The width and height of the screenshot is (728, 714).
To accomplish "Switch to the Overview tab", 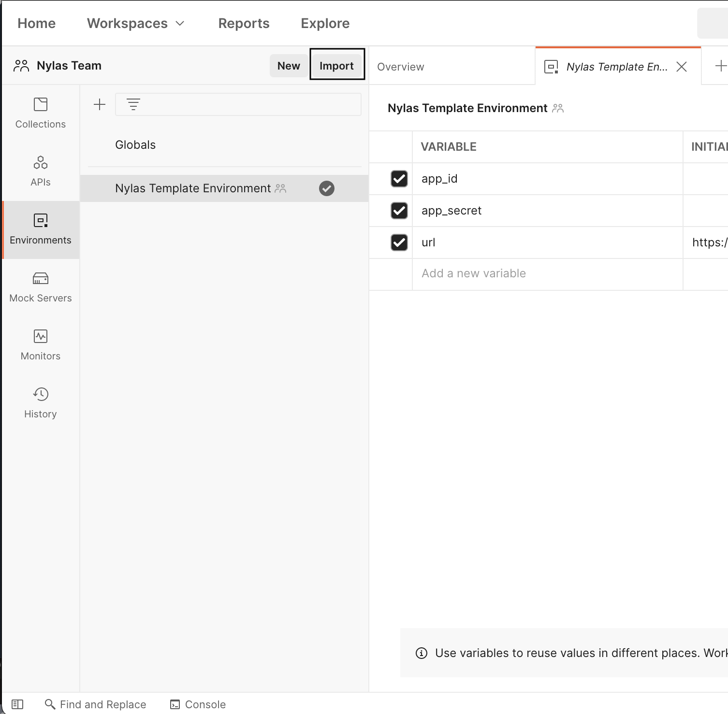I will click(x=400, y=66).
